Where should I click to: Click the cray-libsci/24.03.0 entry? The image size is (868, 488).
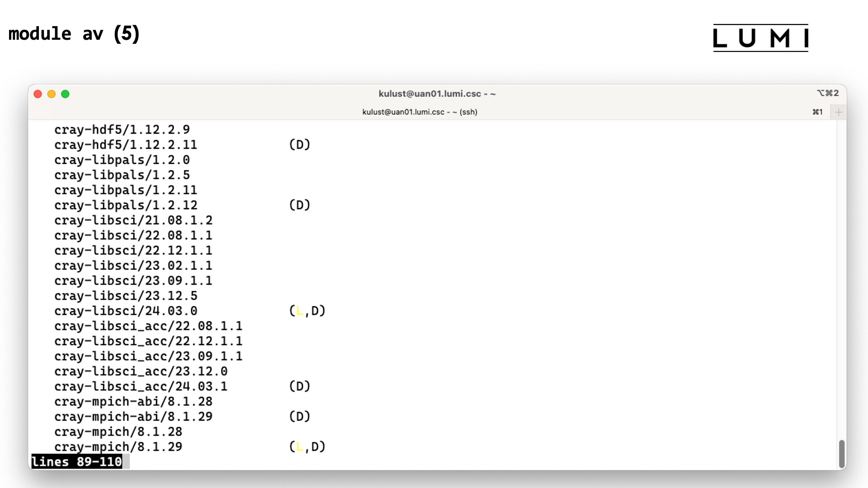pos(126,311)
